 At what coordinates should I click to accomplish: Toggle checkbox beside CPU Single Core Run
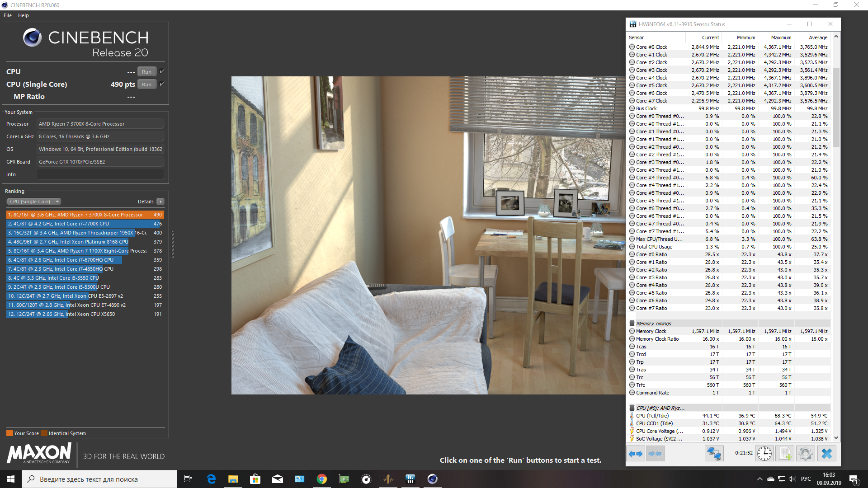(162, 84)
